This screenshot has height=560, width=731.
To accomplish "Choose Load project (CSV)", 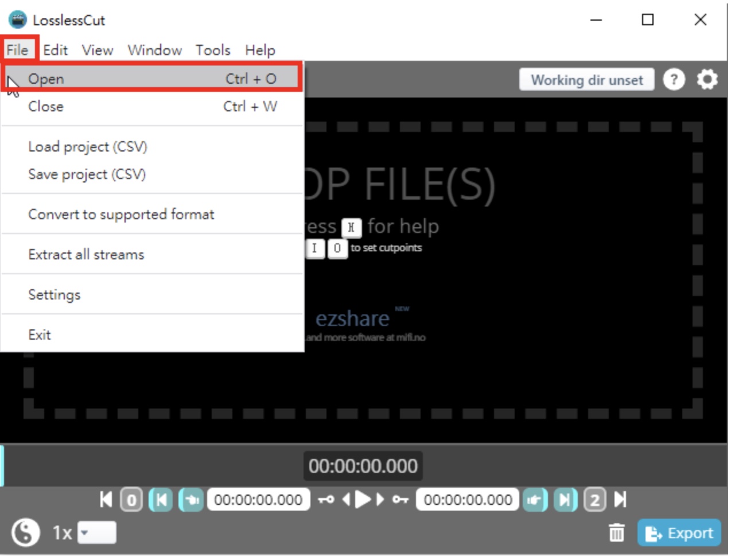I will tap(152, 146).
